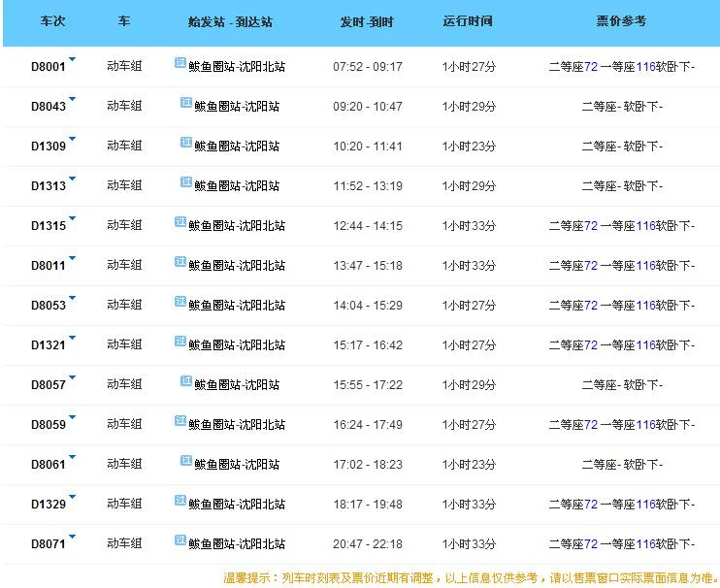The height and width of the screenshot is (588, 720).
Task: Click the D1309 train number
Action: [x=49, y=147]
